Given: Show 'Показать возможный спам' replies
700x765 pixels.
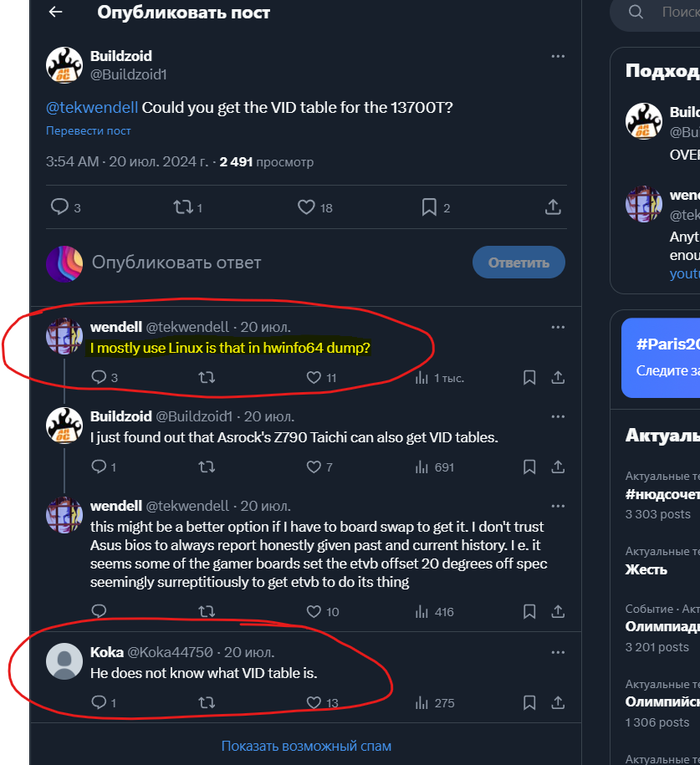Looking at the screenshot, I should coord(306,746).
